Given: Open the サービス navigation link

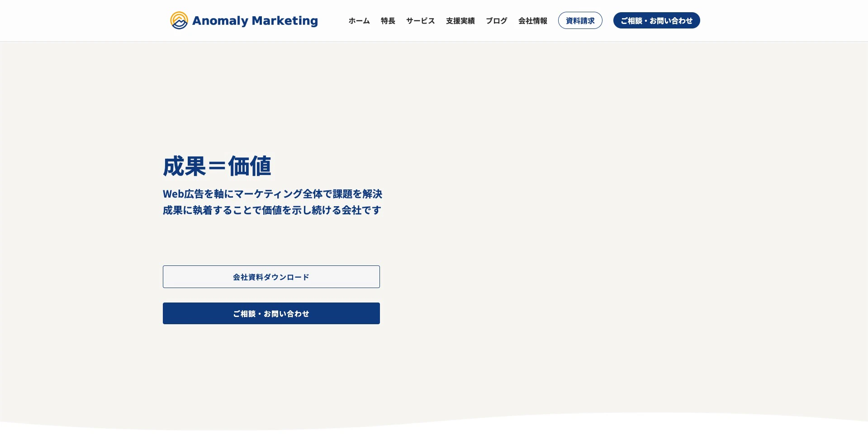Looking at the screenshot, I should [x=421, y=21].
